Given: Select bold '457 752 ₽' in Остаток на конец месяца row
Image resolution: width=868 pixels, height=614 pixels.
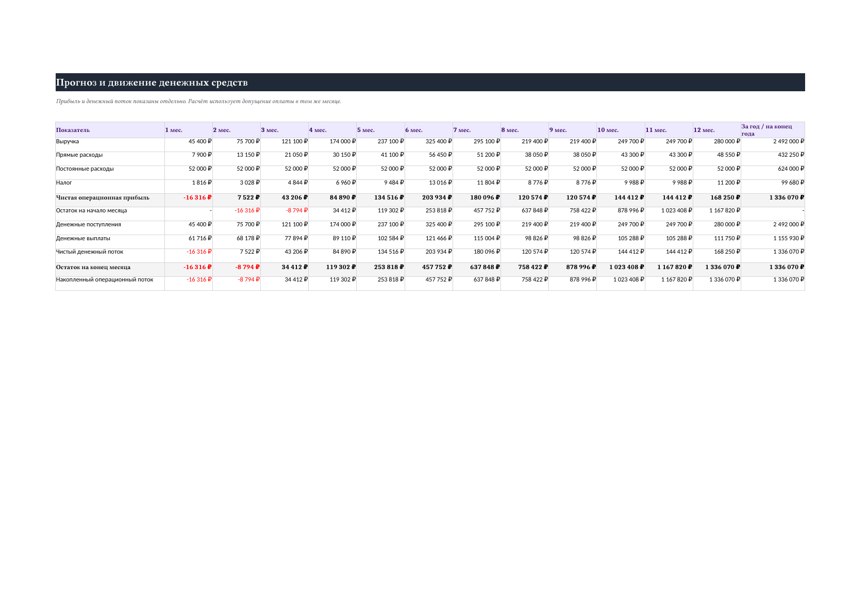Looking at the screenshot, I should pyautogui.click(x=437, y=267).
